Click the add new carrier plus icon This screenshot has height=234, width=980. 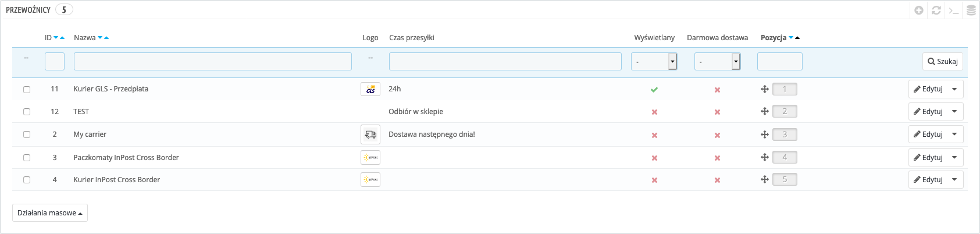[919, 10]
